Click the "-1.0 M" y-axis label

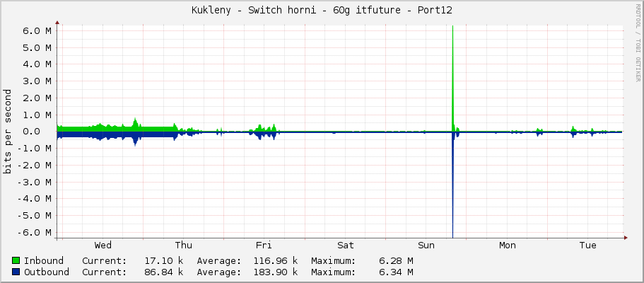(x=35, y=149)
